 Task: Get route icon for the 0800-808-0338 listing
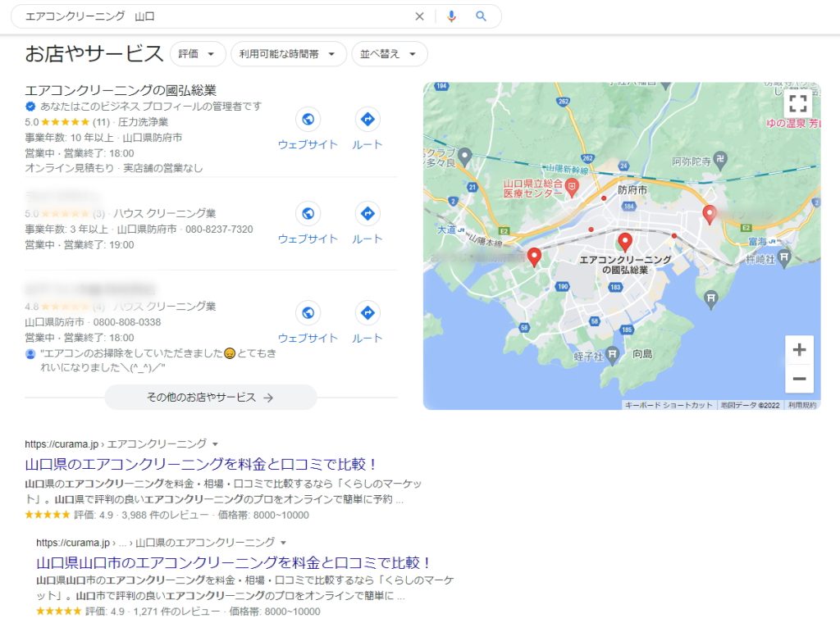(367, 312)
